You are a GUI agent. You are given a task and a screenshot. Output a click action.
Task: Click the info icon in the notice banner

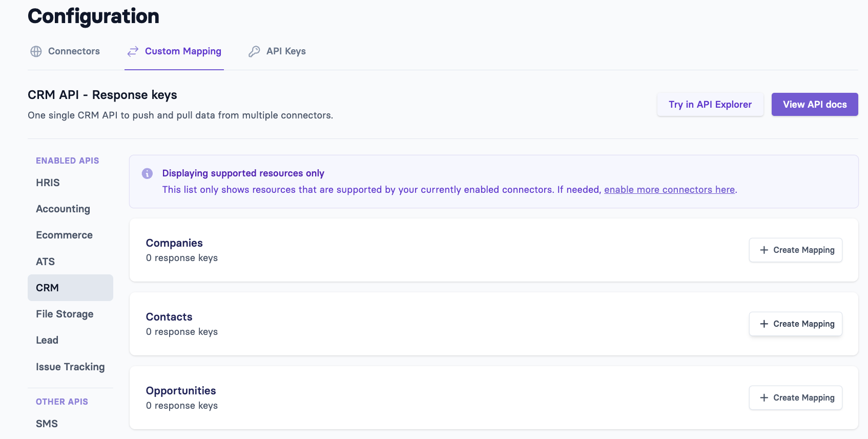pos(147,173)
